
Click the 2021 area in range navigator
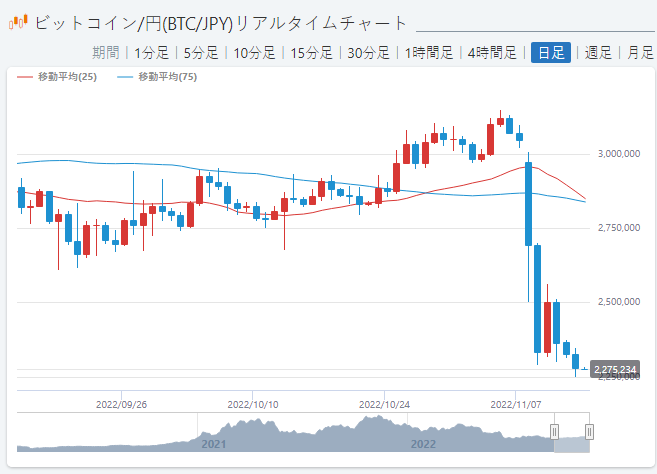tap(214, 444)
